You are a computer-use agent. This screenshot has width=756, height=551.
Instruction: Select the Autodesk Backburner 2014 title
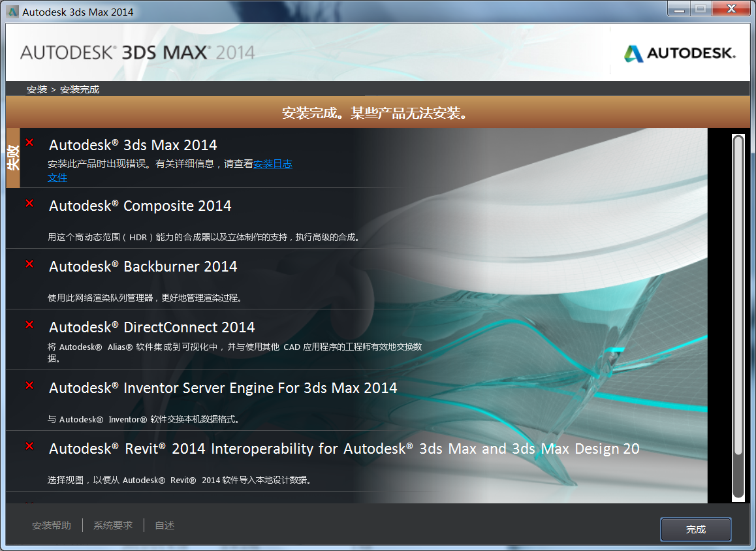(x=143, y=266)
